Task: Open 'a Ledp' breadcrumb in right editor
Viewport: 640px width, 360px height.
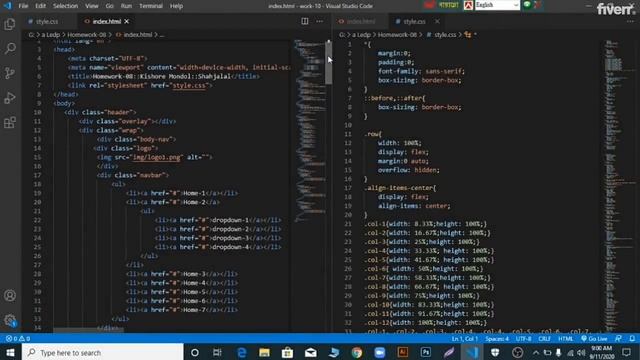Action: [360, 35]
